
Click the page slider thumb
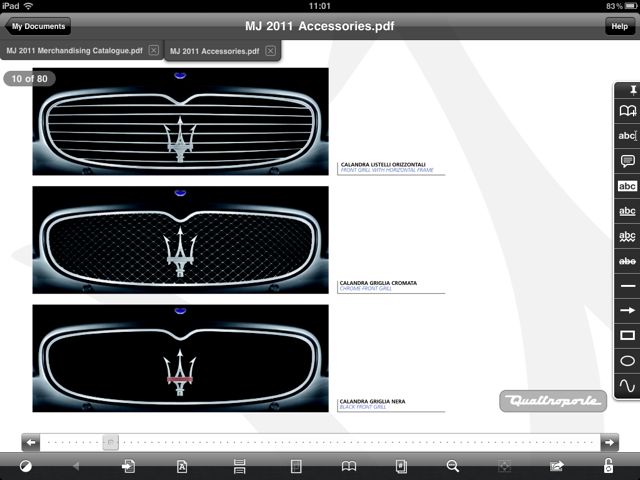[110, 442]
